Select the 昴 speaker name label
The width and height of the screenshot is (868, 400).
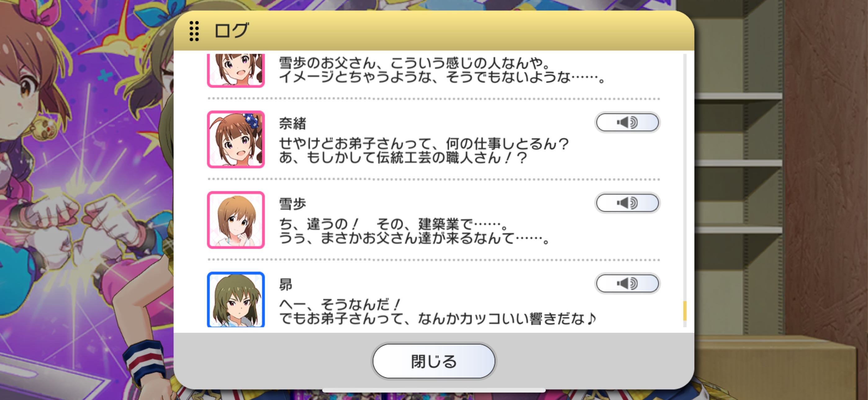pos(286,285)
